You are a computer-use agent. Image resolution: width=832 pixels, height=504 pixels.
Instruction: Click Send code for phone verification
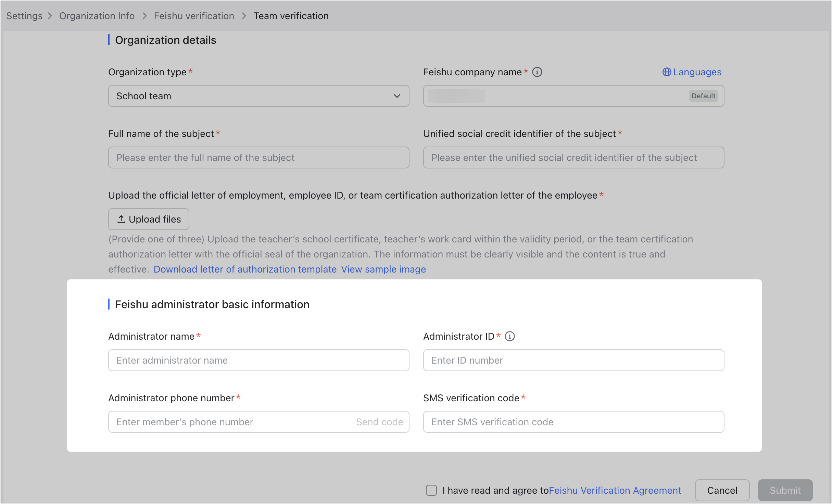[x=379, y=422]
